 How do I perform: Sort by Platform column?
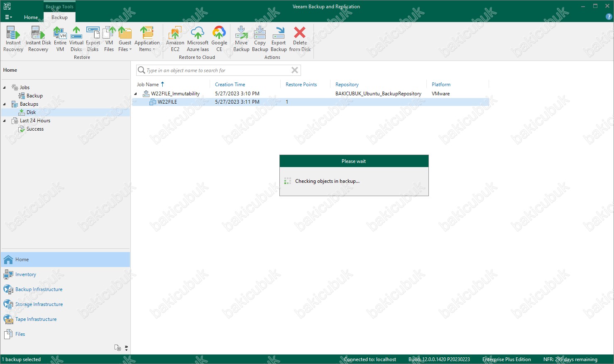tap(441, 84)
